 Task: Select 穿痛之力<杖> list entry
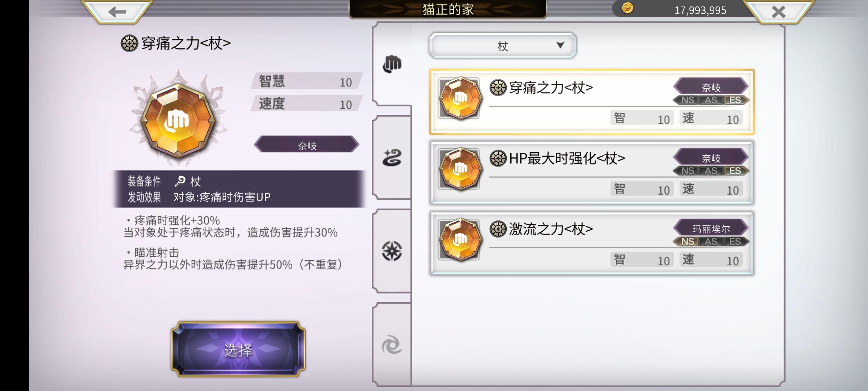[592, 102]
